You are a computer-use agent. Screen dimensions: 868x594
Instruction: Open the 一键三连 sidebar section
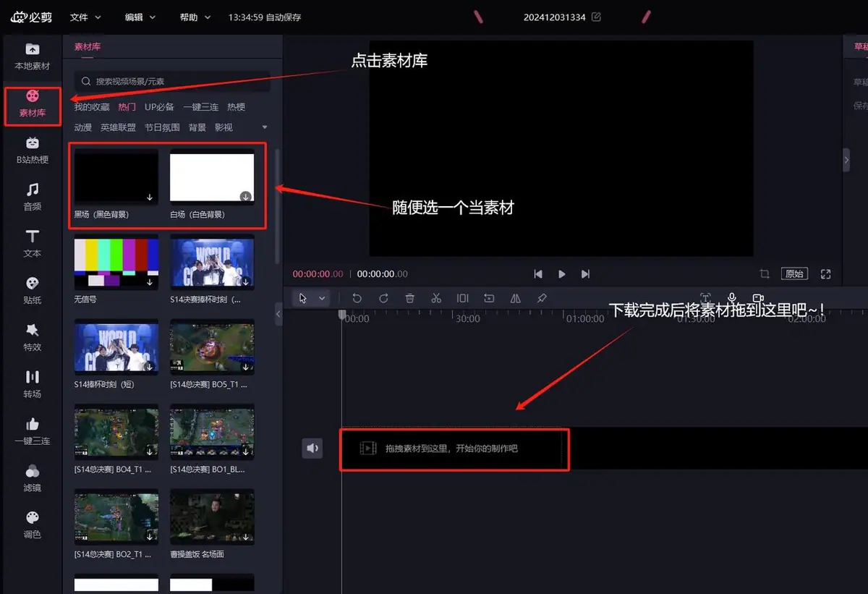click(32, 431)
